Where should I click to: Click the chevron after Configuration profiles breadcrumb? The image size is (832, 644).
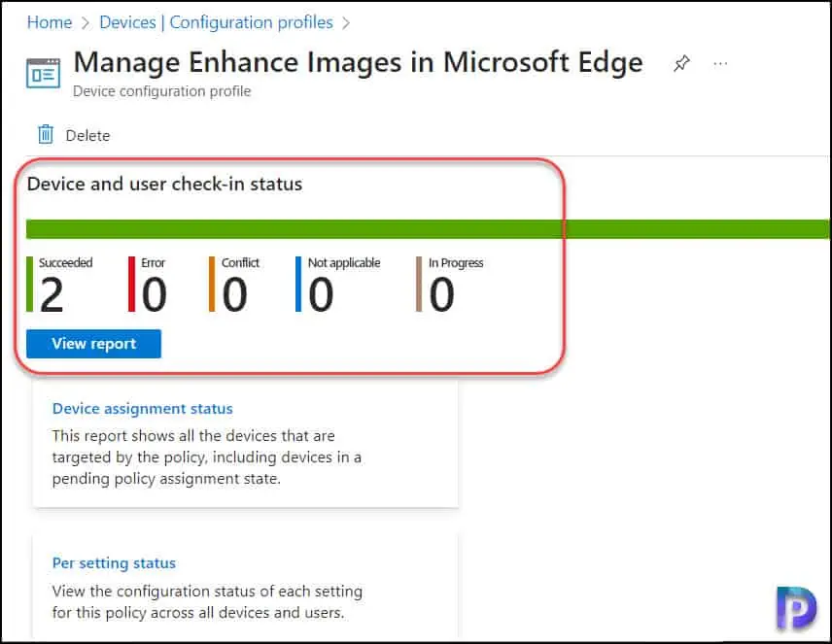pos(346,23)
